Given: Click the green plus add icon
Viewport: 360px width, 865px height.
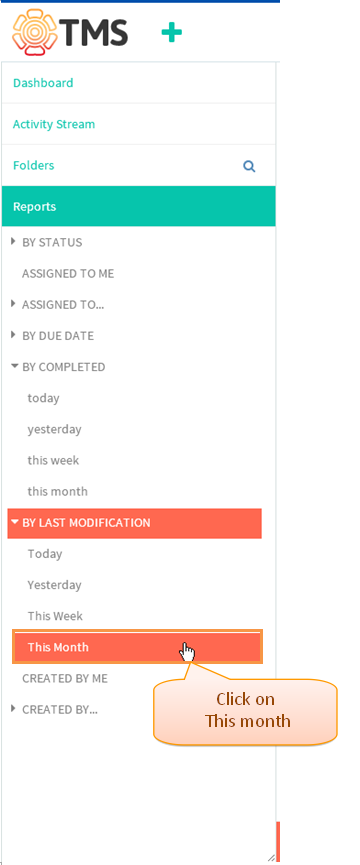Looking at the screenshot, I should 171,33.
